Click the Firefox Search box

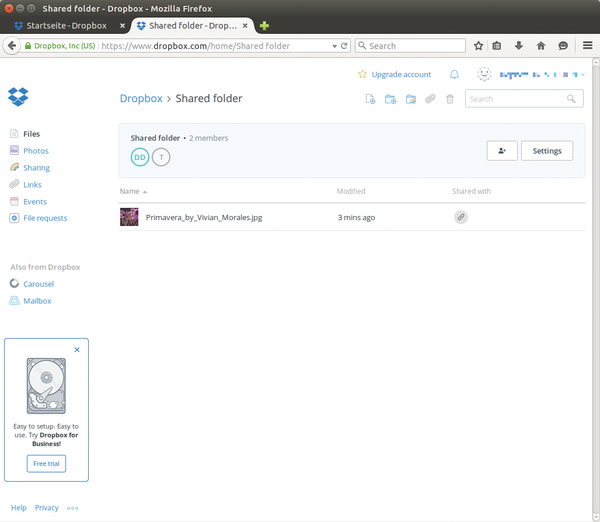click(x=410, y=46)
